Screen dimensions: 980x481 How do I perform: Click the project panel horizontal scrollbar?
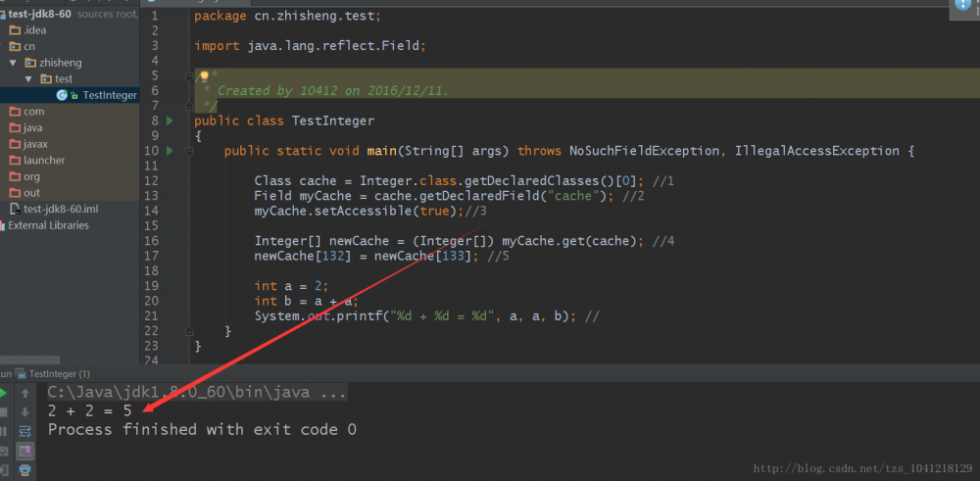tap(29, 360)
